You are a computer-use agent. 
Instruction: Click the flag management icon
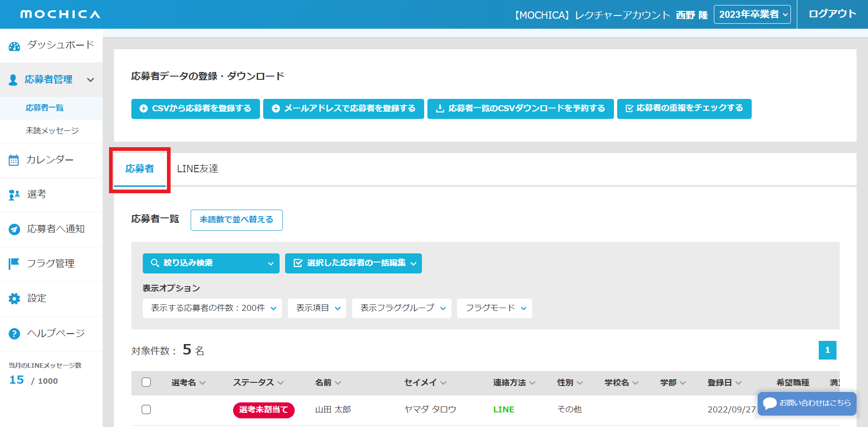coord(14,264)
